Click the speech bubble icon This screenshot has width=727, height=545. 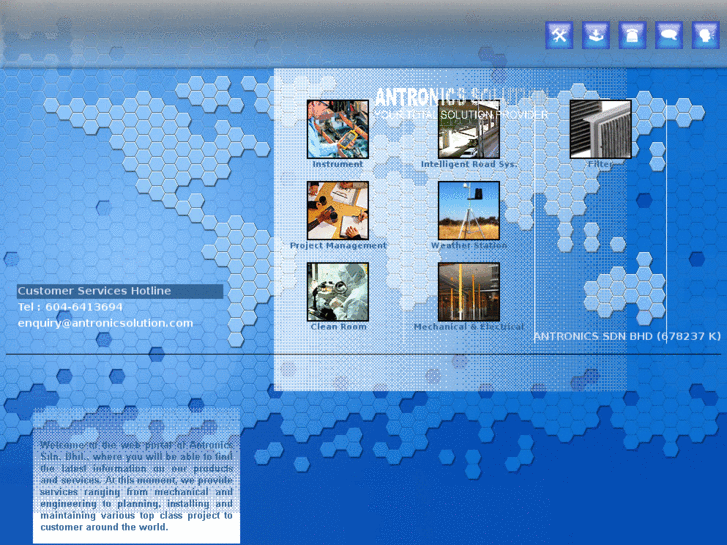[x=669, y=35]
